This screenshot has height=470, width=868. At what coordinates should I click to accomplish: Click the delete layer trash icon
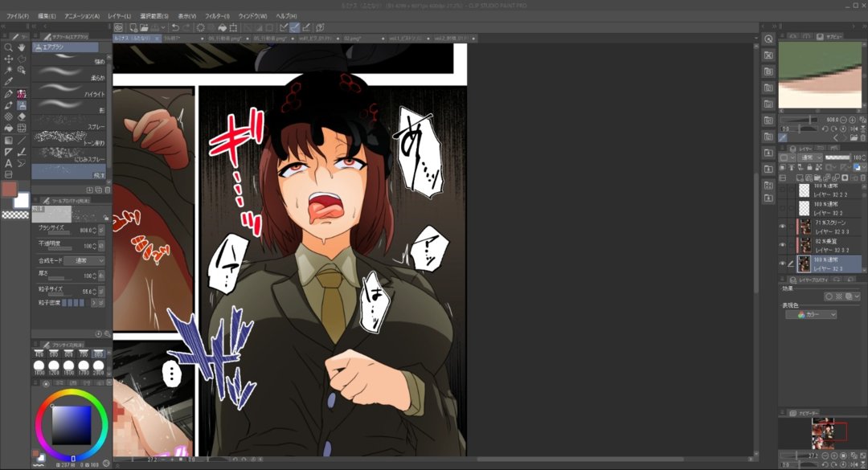click(863, 178)
